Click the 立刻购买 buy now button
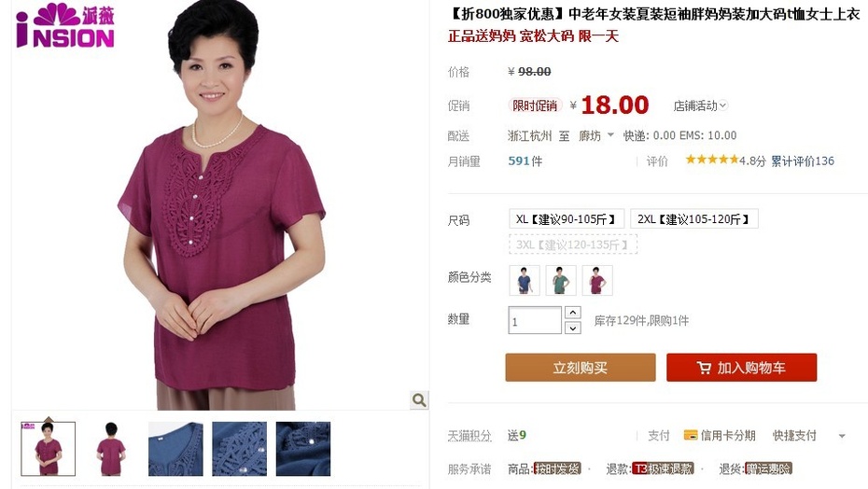868x489 pixels. 581,368
